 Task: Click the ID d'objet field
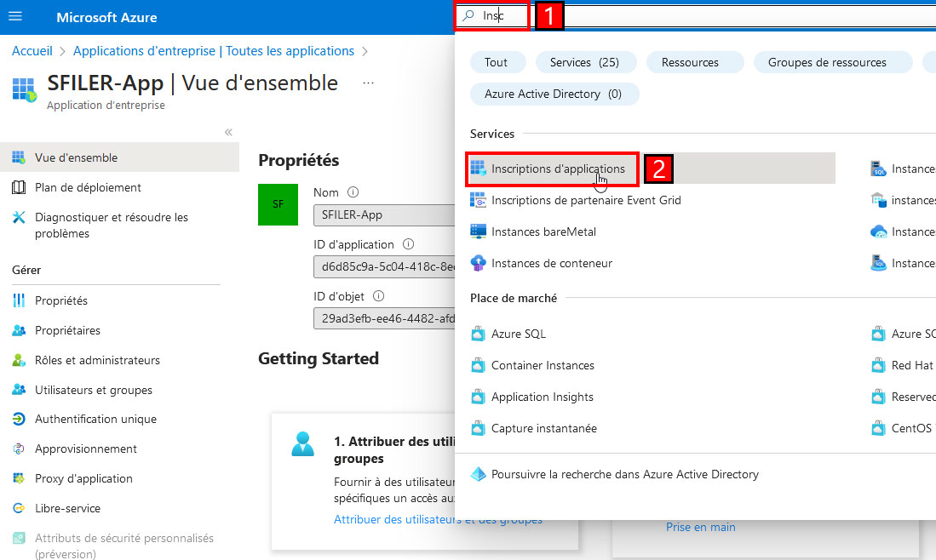[x=384, y=318]
